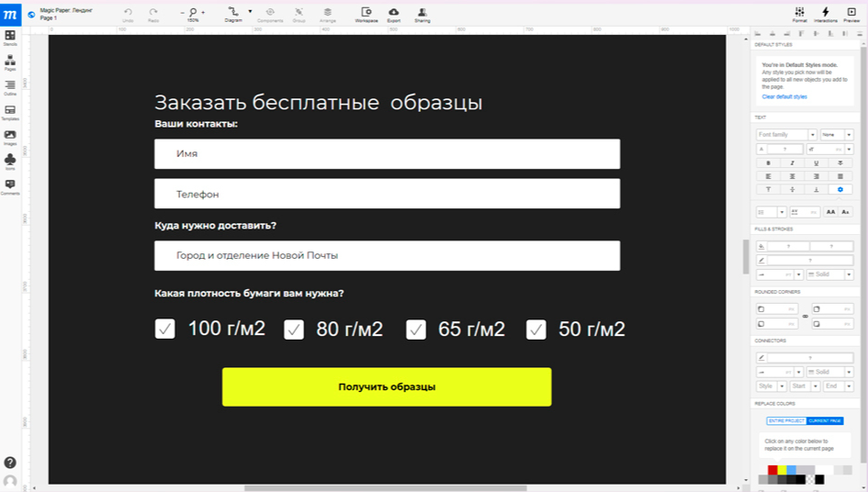Open the Interactions panel
This screenshot has width=868, height=492.
(x=825, y=12)
